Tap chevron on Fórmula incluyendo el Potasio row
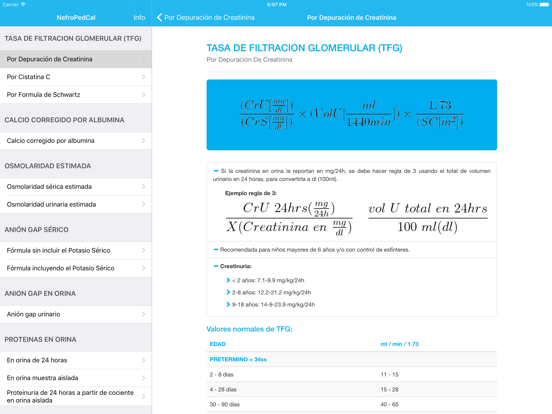The image size is (552, 414). click(143, 268)
